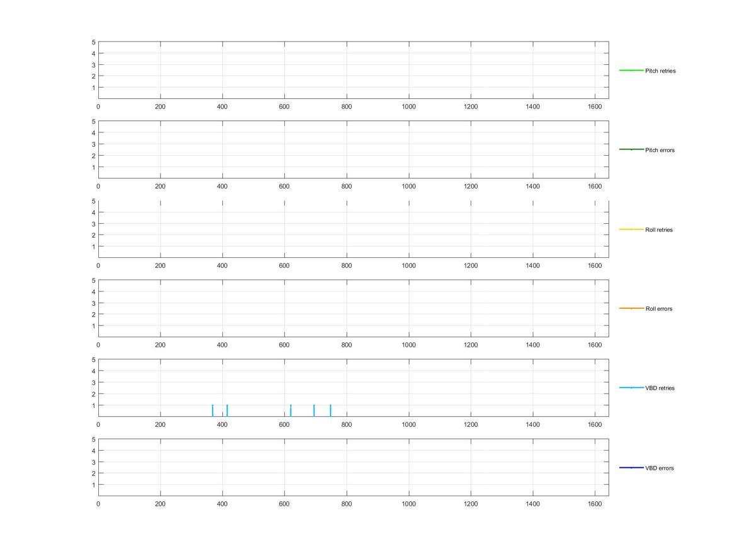Click the y-axis value 2 of Roll retries plot

[x=93, y=235]
